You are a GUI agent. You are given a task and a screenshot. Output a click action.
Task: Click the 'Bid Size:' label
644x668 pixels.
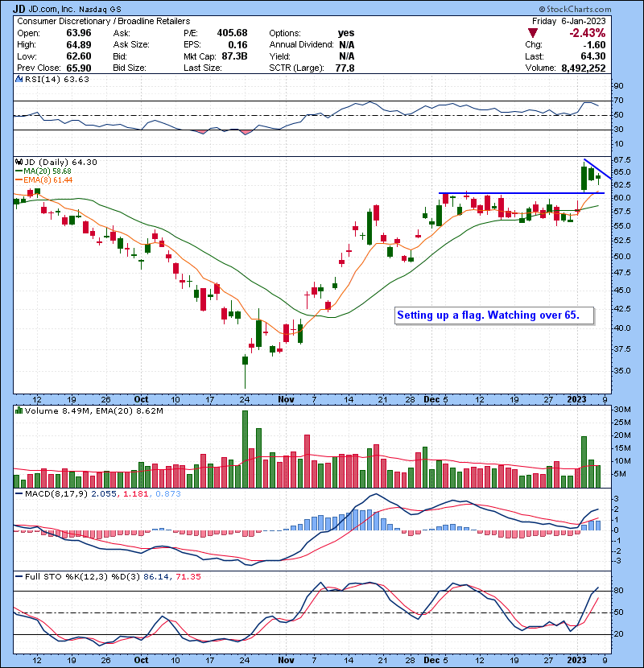coord(130,68)
